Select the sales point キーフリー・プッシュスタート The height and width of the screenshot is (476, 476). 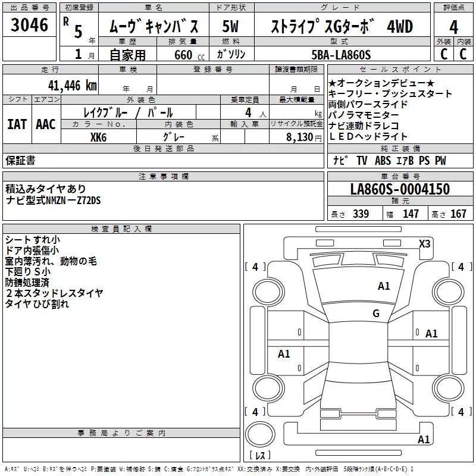click(x=390, y=94)
